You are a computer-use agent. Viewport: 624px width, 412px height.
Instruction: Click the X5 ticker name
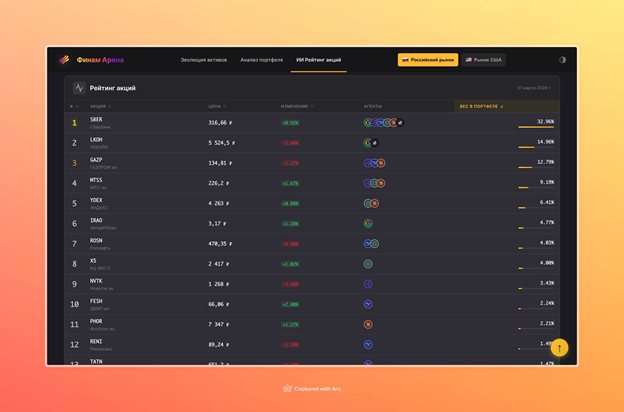(x=93, y=261)
